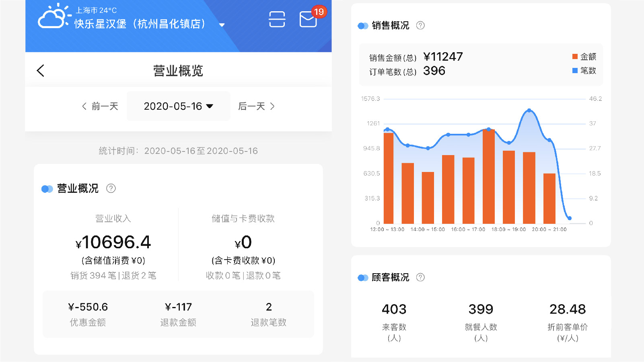Open the help tooltip next to 营业概况
Viewport: 644px width, 362px height.
tap(111, 189)
